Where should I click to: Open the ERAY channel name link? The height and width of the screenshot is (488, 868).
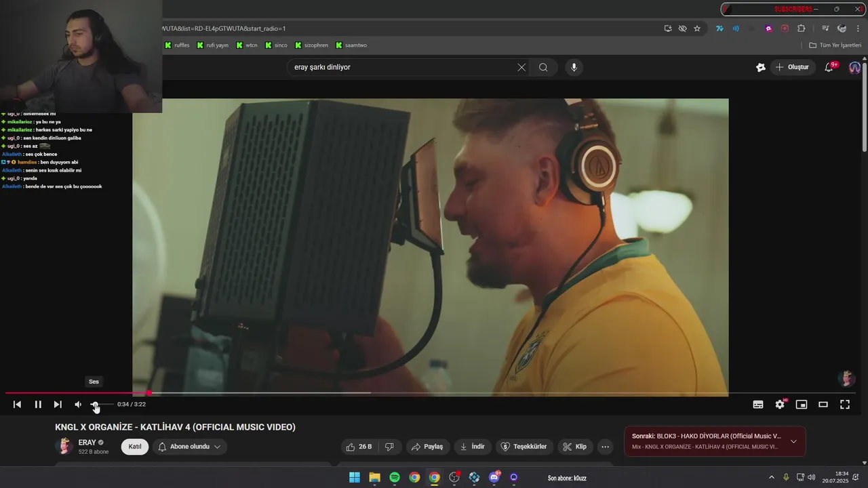click(x=87, y=443)
